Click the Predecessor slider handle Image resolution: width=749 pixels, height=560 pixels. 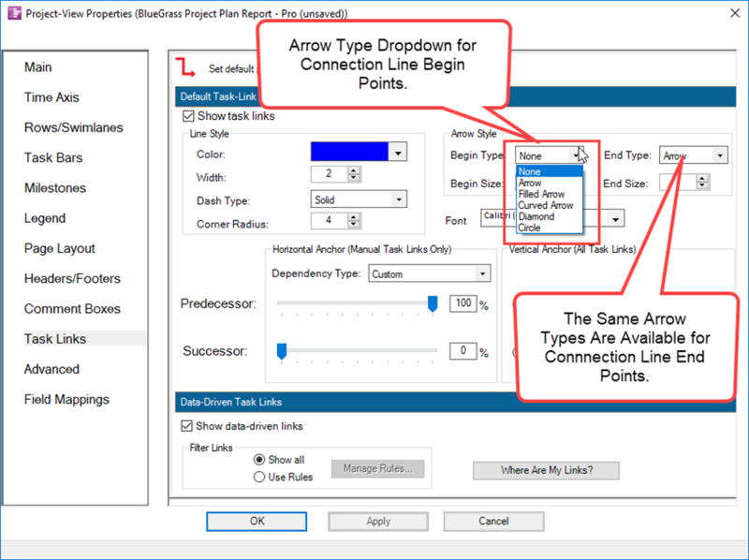pyautogui.click(x=433, y=303)
